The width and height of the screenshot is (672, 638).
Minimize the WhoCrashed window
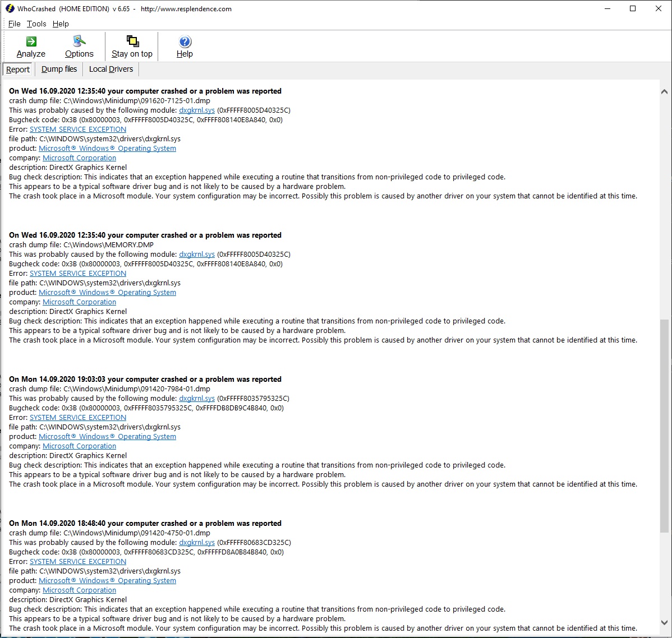tap(607, 8)
